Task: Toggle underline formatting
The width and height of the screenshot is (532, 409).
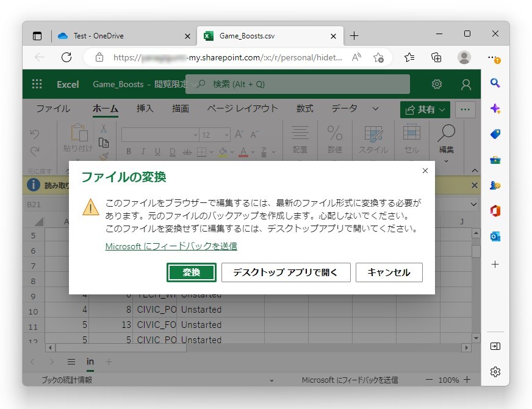Action: pyautogui.click(x=157, y=150)
